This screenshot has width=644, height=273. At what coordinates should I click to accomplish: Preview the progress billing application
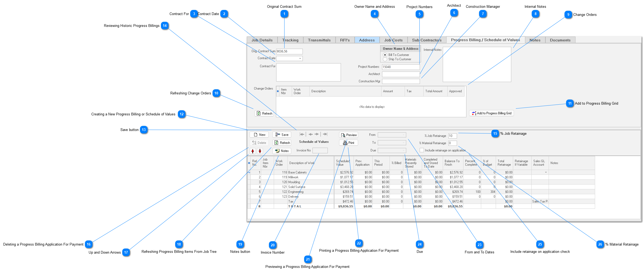click(x=348, y=135)
